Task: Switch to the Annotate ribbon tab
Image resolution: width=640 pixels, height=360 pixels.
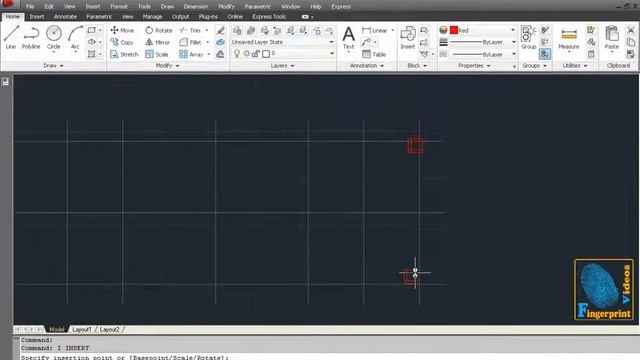Action: coord(65,16)
